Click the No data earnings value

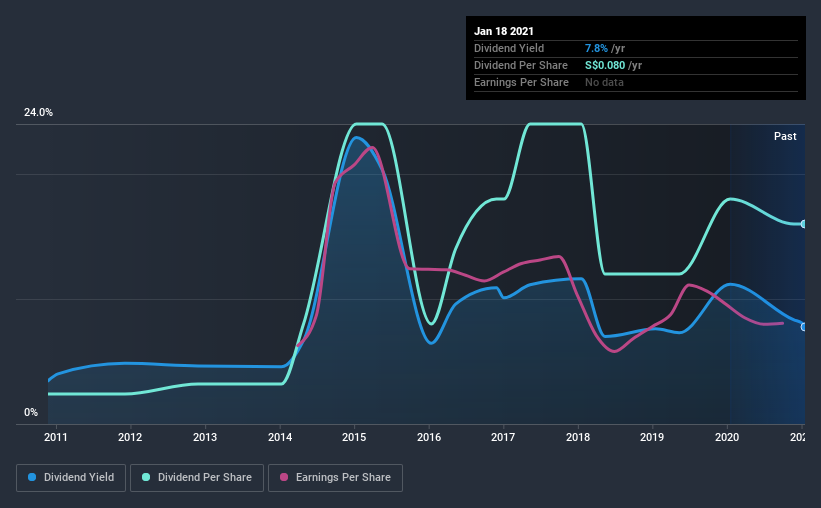coord(604,82)
